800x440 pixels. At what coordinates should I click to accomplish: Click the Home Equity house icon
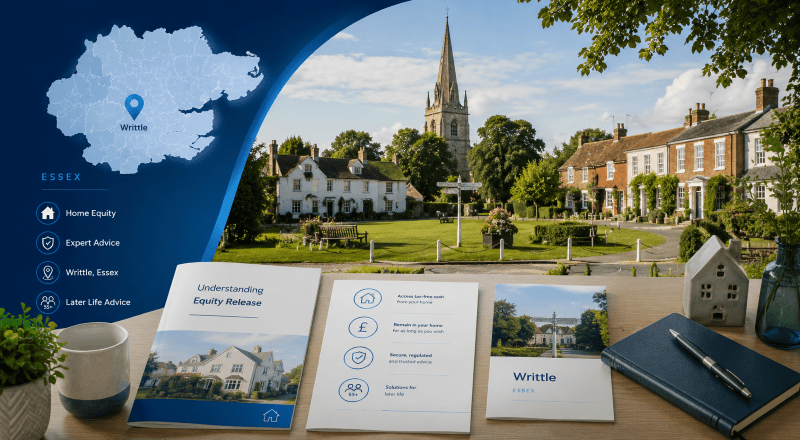[x=48, y=213]
